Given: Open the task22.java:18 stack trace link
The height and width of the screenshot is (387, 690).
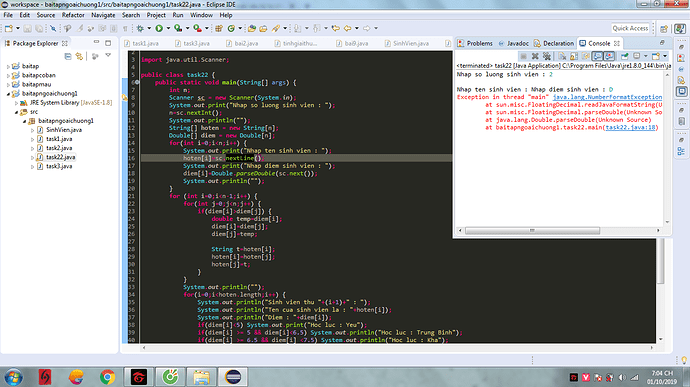Looking at the screenshot, I should pos(630,127).
